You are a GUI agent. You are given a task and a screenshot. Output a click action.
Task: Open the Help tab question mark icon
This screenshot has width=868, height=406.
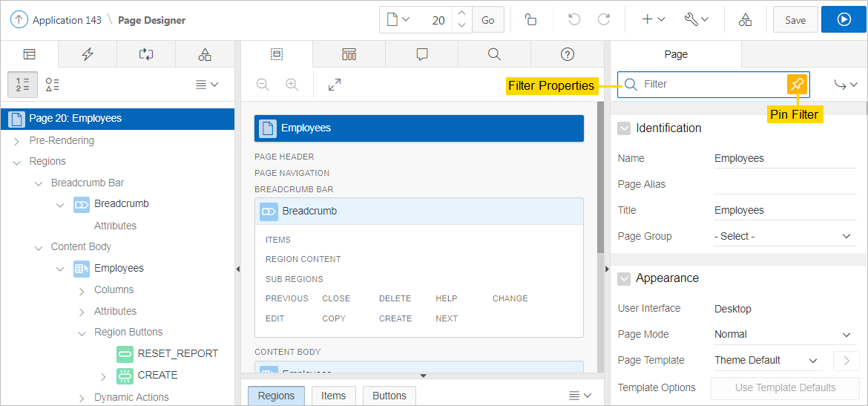click(x=568, y=54)
